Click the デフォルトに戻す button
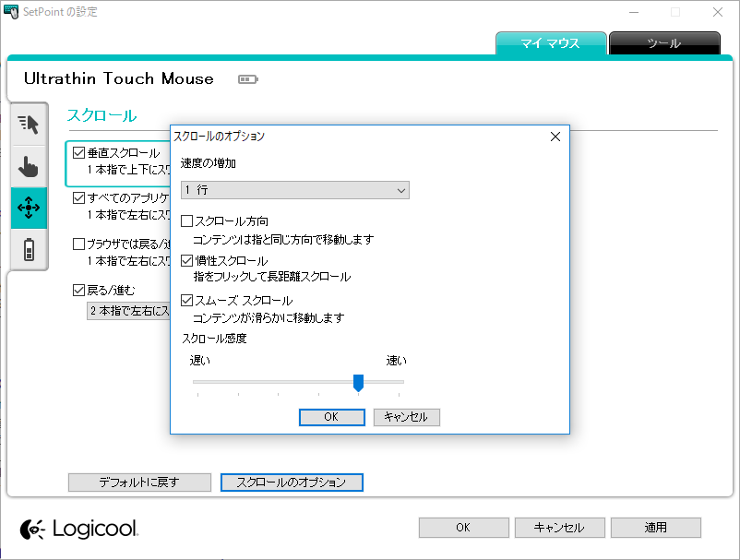 (x=139, y=482)
